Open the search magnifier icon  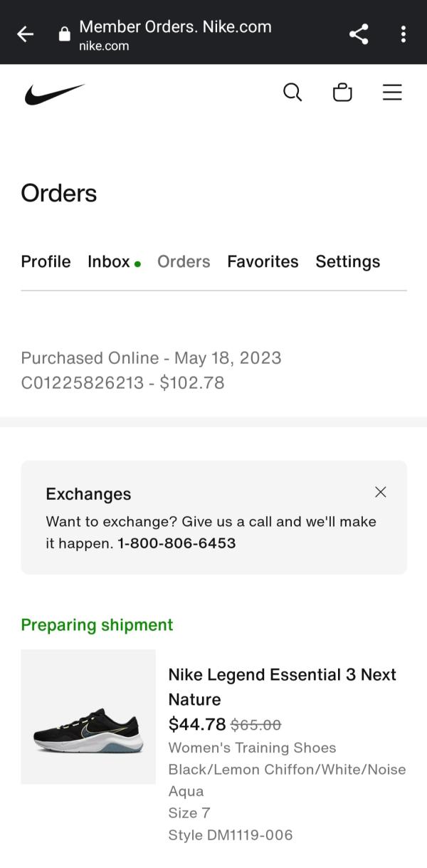point(292,93)
